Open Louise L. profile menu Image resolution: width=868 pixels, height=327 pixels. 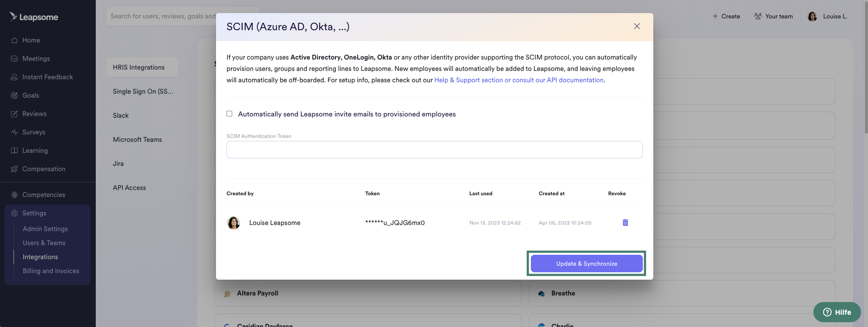(827, 16)
